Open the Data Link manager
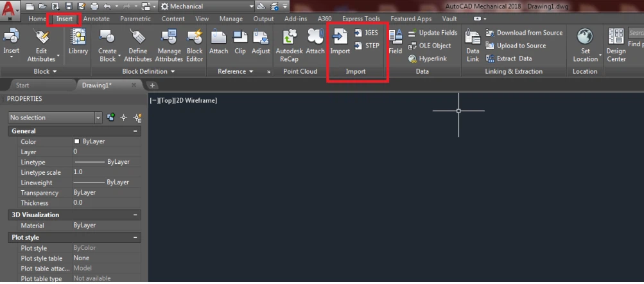This screenshot has height=284, width=644. [x=473, y=45]
